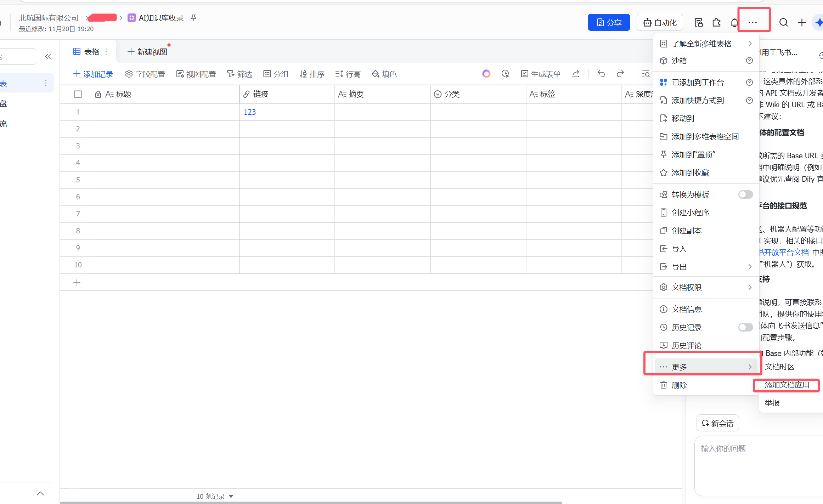The width and height of the screenshot is (823, 504).
Task: Open the extensions puzzle icon
Action: tap(716, 23)
